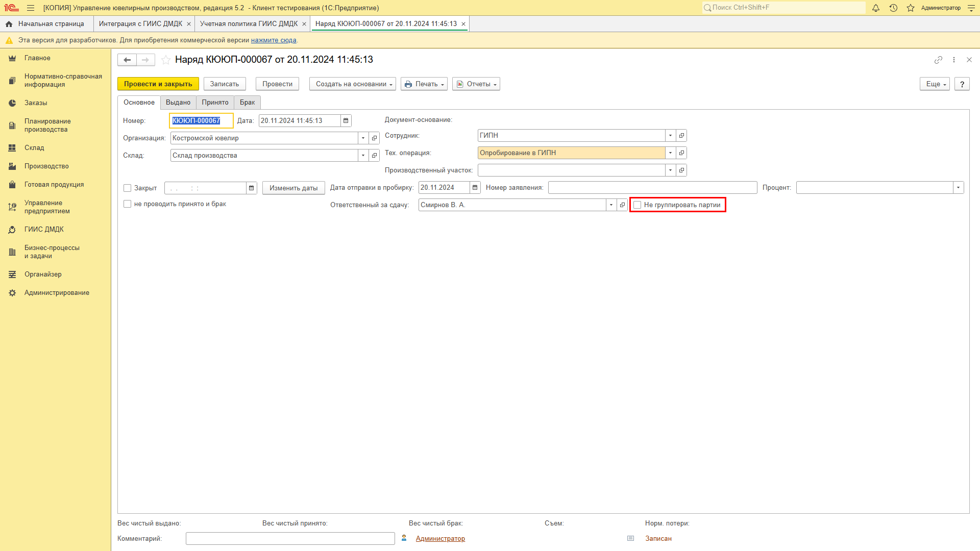The width and height of the screenshot is (980, 551).
Task: Focus the Комментарий input field
Action: 290,539
